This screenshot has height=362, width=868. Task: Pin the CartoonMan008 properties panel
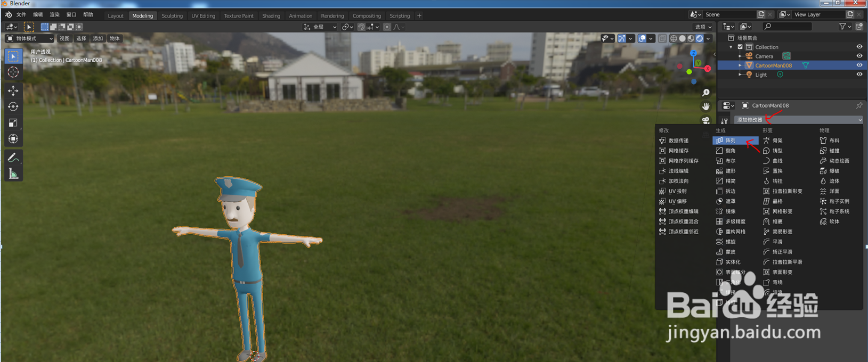point(859,105)
